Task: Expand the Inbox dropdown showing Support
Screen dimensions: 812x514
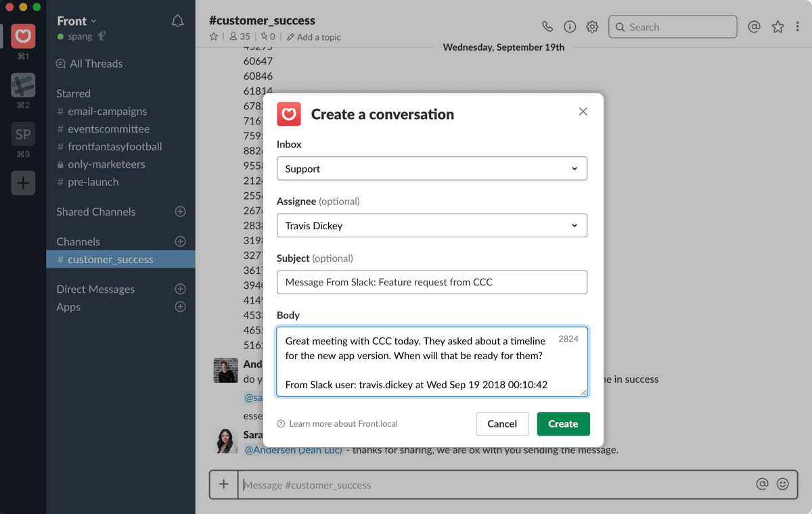Action: [432, 168]
